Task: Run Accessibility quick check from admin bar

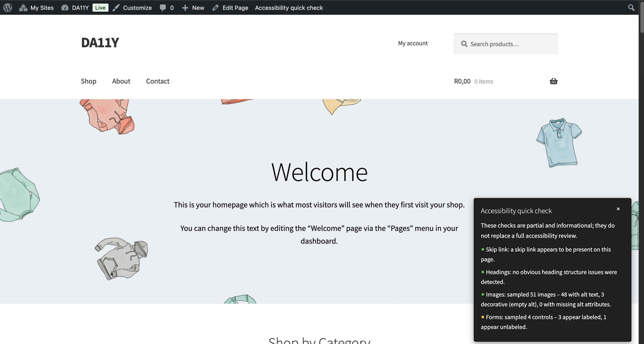Action: [x=289, y=7]
